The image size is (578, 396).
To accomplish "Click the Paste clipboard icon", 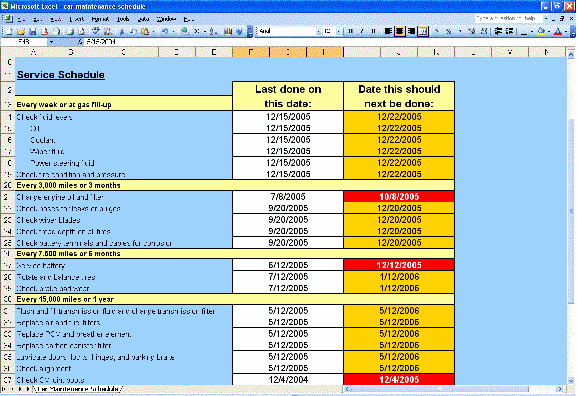I will 145,31.
